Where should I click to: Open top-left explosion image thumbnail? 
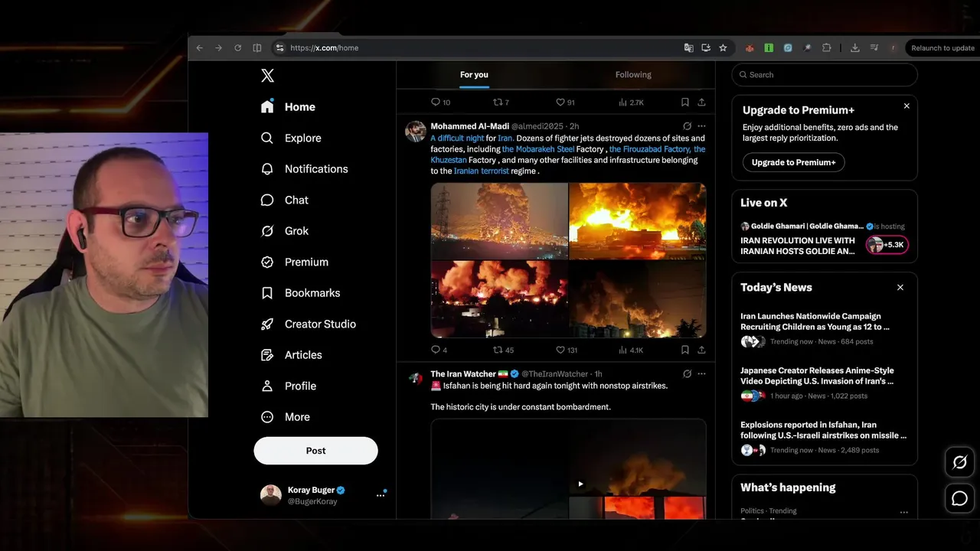click(499, 220)
